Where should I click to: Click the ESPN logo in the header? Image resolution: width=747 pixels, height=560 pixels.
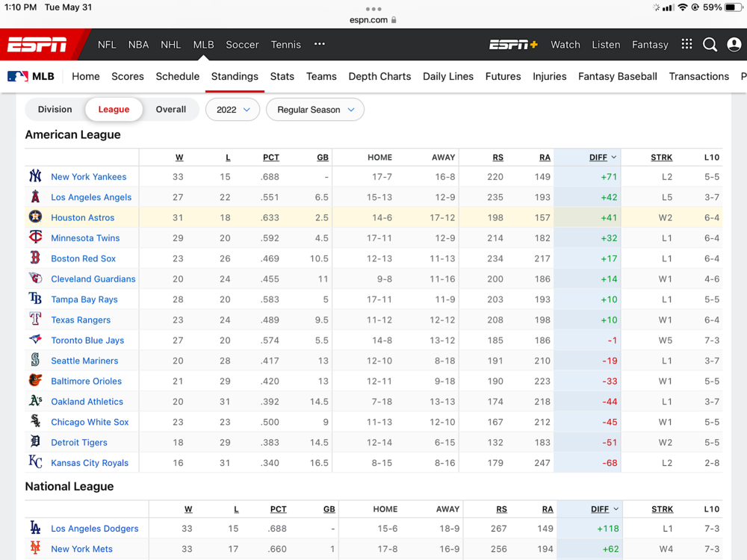[37, 45]
